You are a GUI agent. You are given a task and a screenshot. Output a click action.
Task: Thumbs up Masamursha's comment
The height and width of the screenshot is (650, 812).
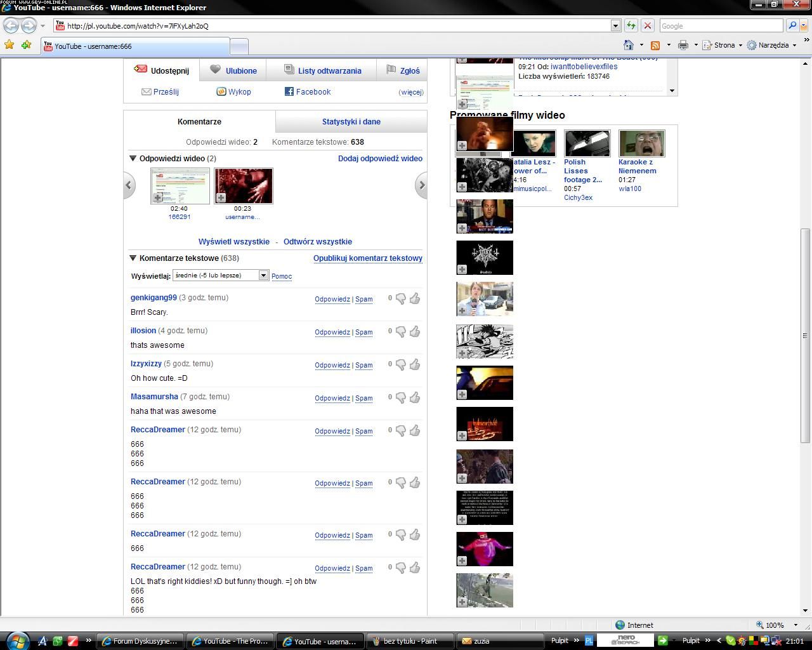(x=415, y=397)
